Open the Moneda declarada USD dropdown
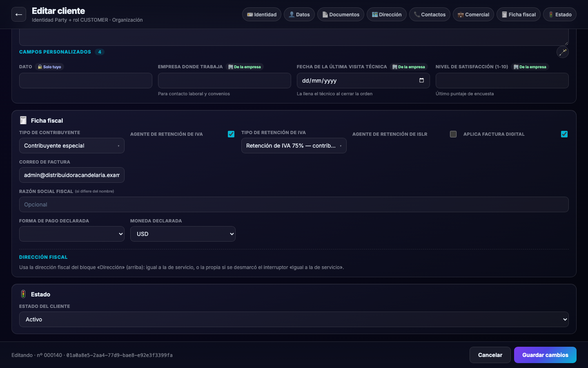Image resolution: width=588 pixels, height=368 pixels. tap(183, 234)
